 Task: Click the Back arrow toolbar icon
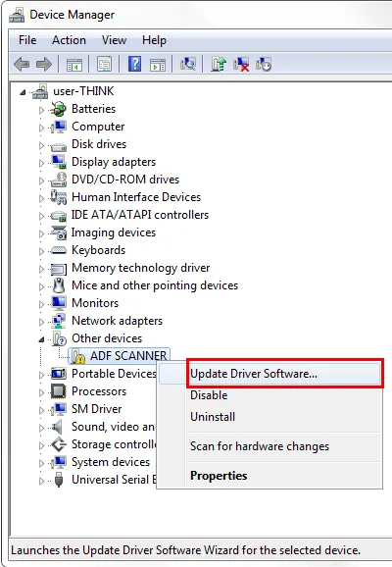point(22,65)
